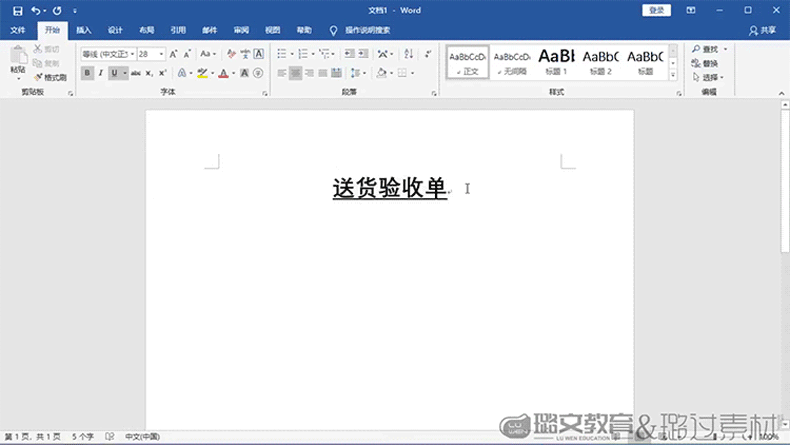
Task: Switch to the 插入 tab
Action: [84, 30]
